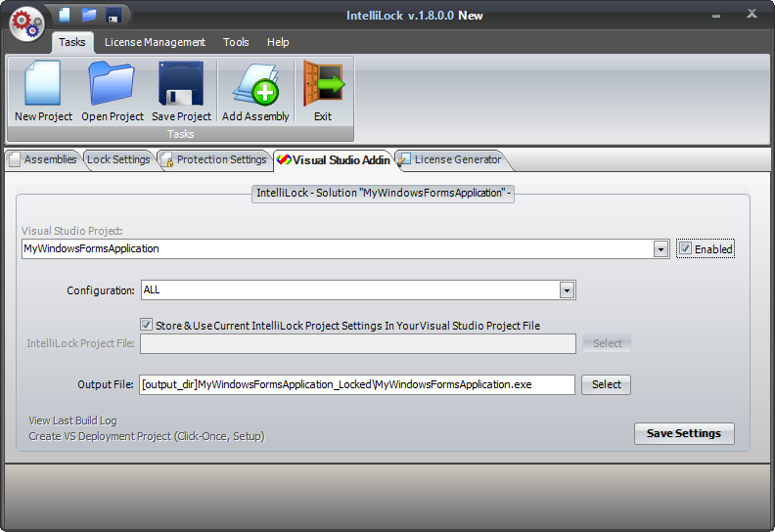The width and height of the screenshot is (775, 532).
Task: Click the Save Project floppy icon
Action: pos(181,85)
